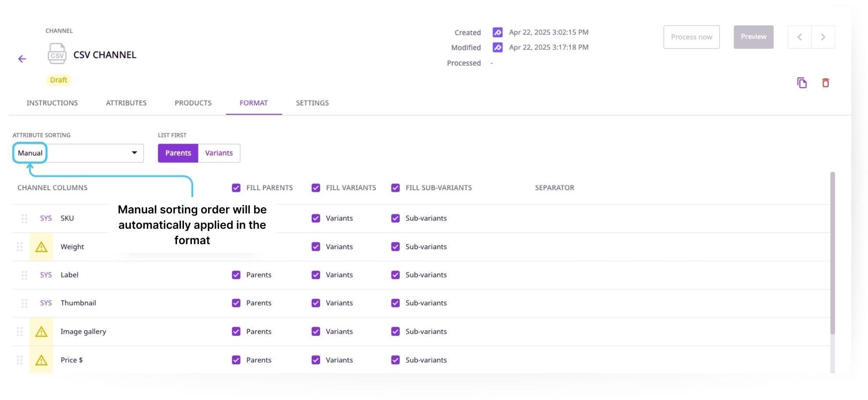This screenshot has height=400, width=868.
Task: Click warning icon on Price $ row
Action: click(x=41, y=360)
